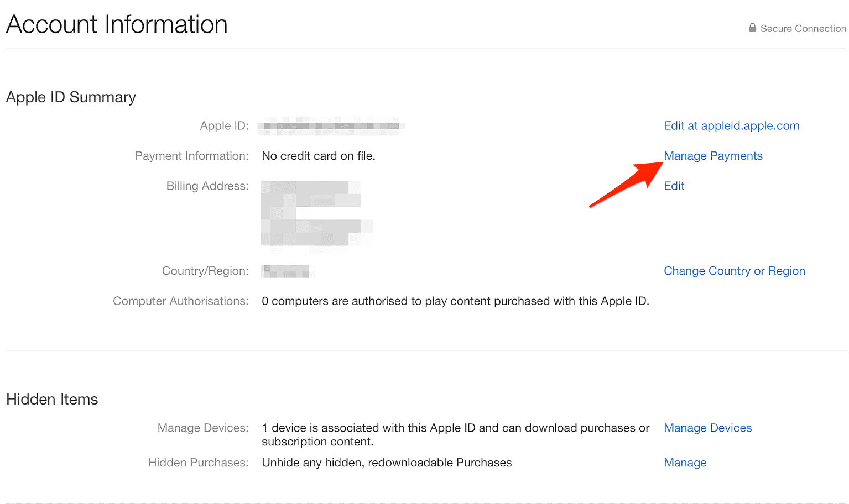The image size is (849, 504).
Task: Click the No credit card on file text
Action: [318, 156]
